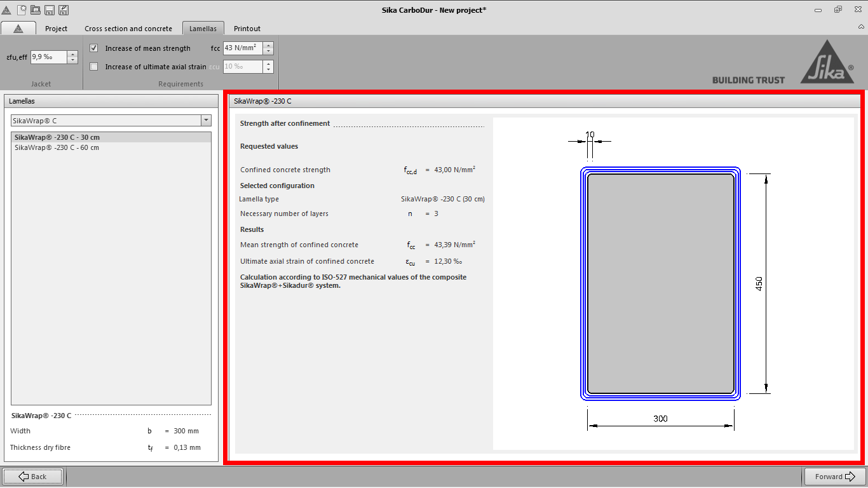Open the SikaWrap® C product dropdown
This screenshot has width=868, height=488.
(x=206, y=121)
